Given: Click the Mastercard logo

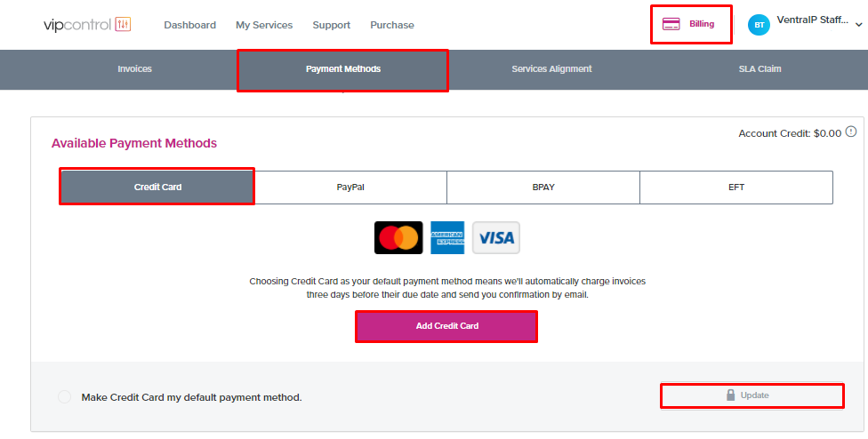Looking at the screenshot, I should [x=398, y=238].
